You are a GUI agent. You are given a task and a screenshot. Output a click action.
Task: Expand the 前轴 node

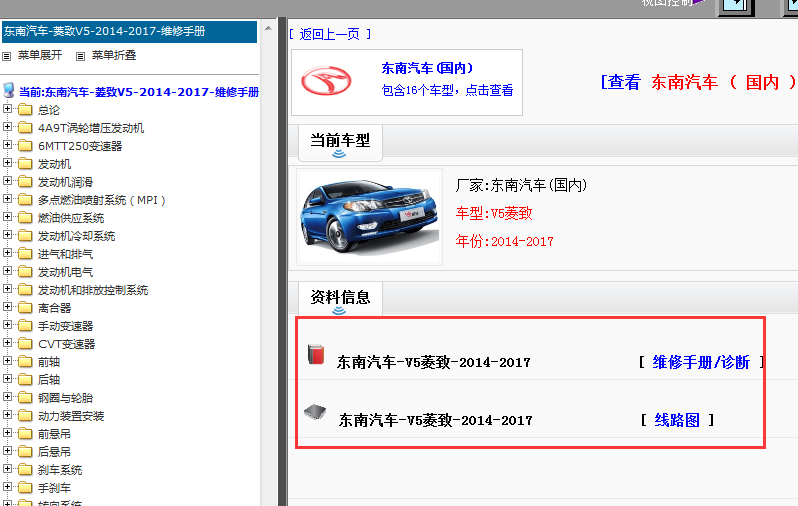point(7,361)
